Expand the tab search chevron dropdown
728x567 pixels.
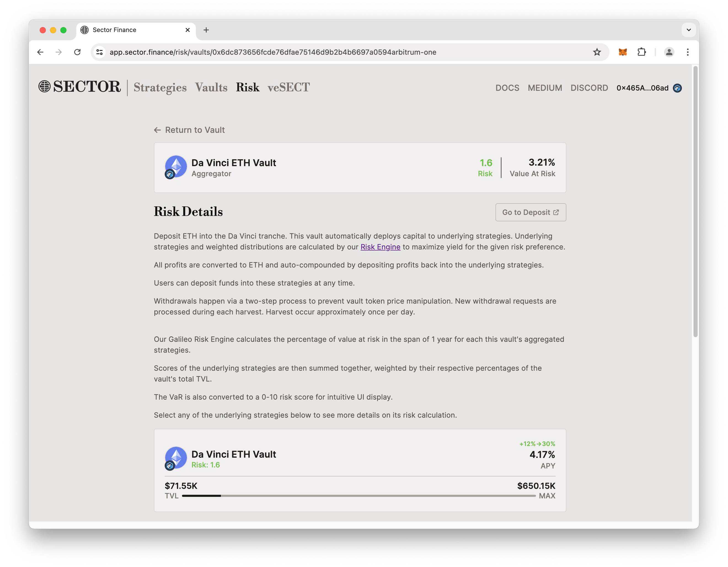click(x=689, y=30)
